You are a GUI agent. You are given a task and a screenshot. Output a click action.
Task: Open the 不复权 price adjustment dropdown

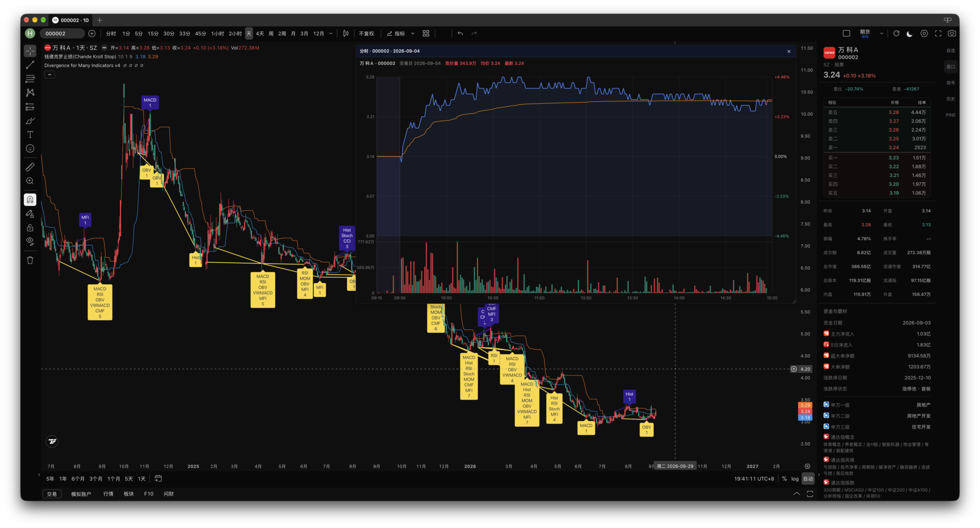367,33
